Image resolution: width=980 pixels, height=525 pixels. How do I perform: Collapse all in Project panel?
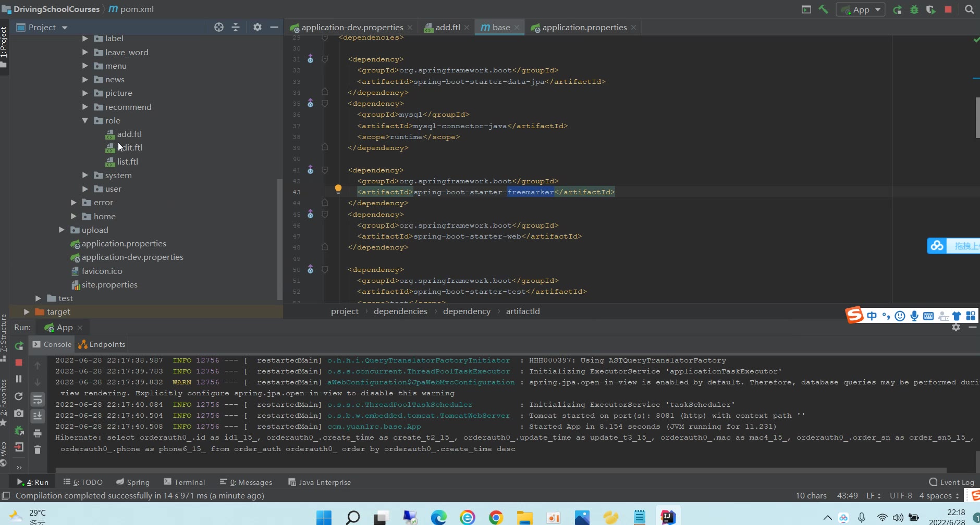pos(236,27)
